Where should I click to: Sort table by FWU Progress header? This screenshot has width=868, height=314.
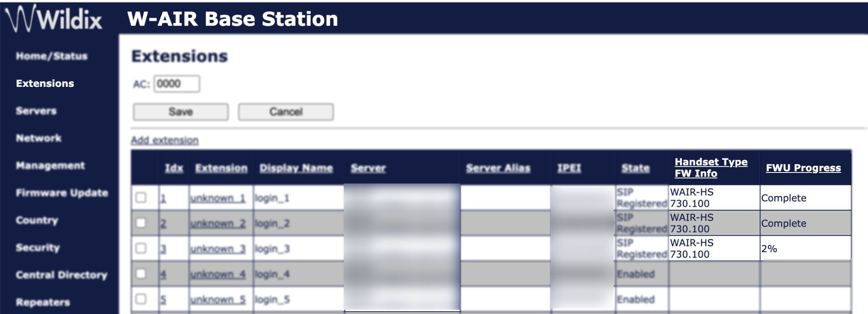point(803,168)
